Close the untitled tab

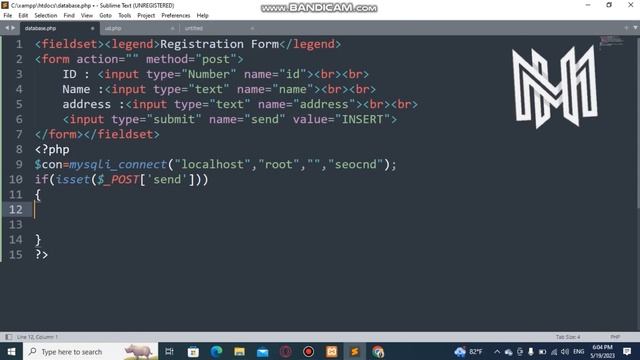coord(252,28)
